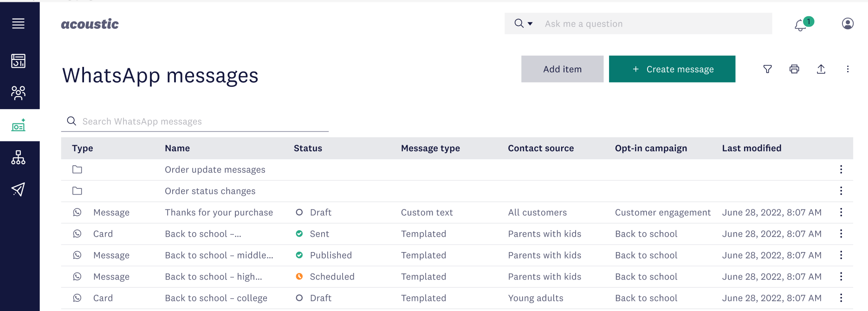Image resolution: width=868 pixels, height=311 pixels.
Task: Open row menu for Order update messages
Action: (x=841, y=169)
